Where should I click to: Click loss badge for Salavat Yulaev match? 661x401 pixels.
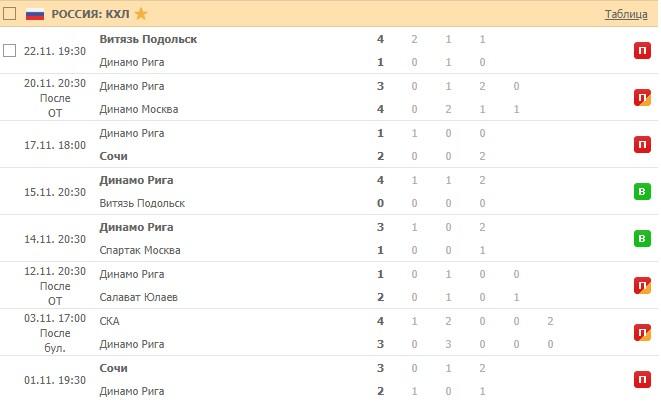pos(642,286)
